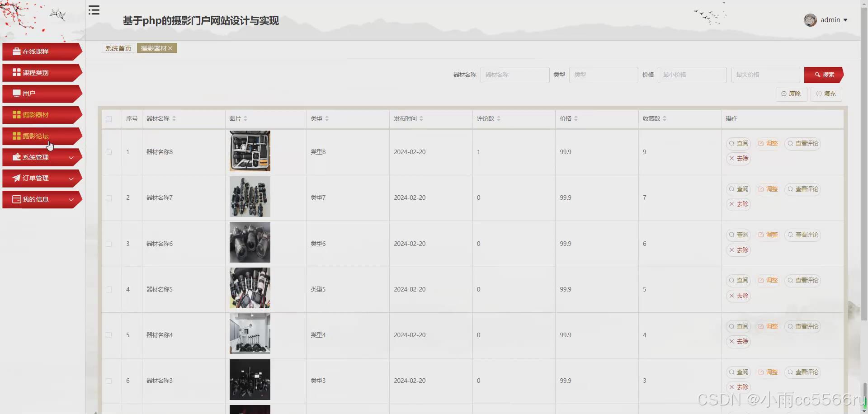Sort by 发布时间 column arrows
The height and width of the screenshot is (414, 868).
click(421, 118)
